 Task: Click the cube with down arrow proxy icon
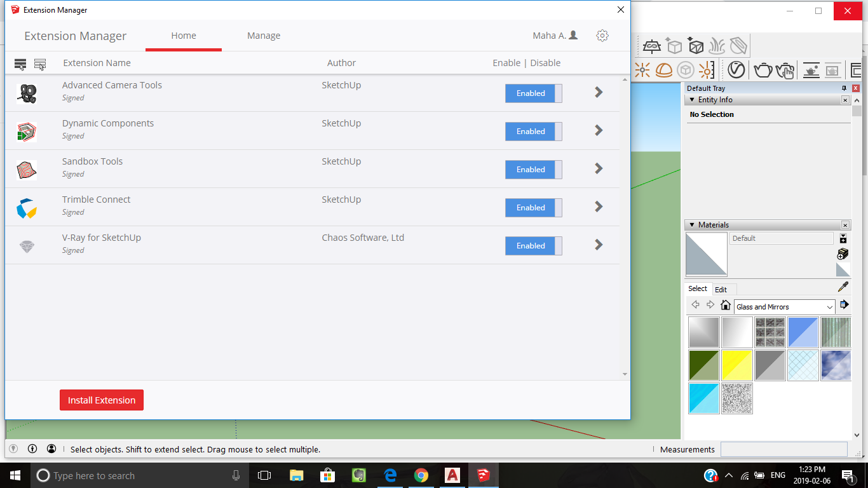696,46
